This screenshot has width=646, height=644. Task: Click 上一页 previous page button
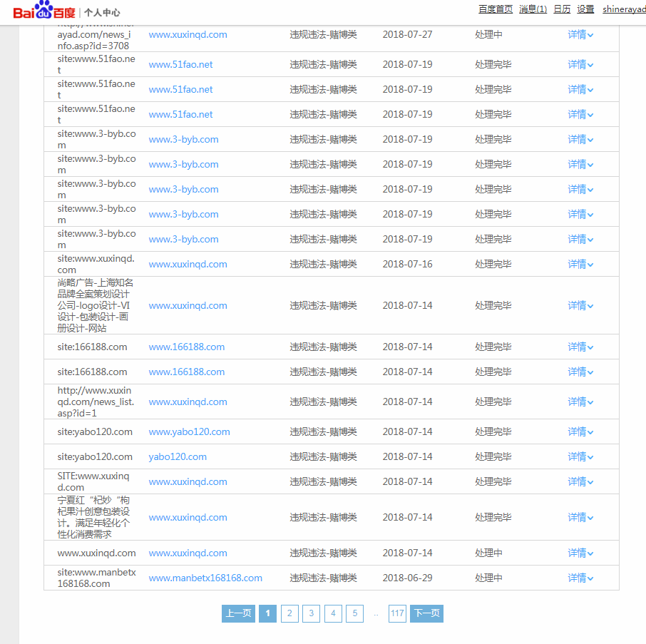[x=238, y=613]
